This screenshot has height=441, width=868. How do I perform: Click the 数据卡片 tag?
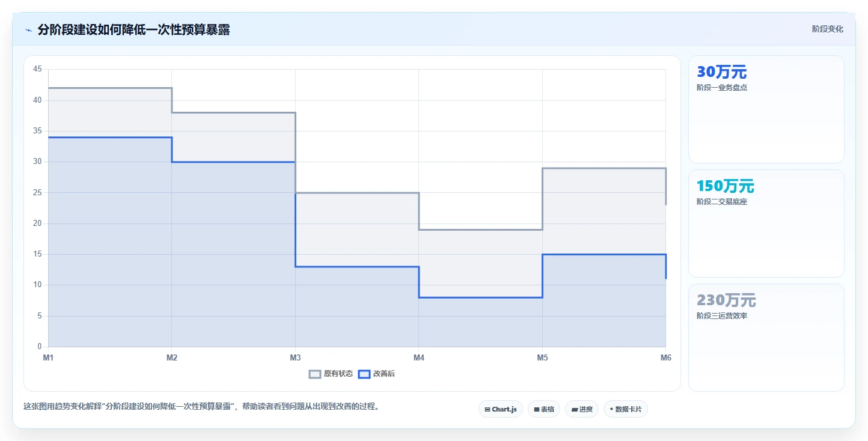point(626,409)
